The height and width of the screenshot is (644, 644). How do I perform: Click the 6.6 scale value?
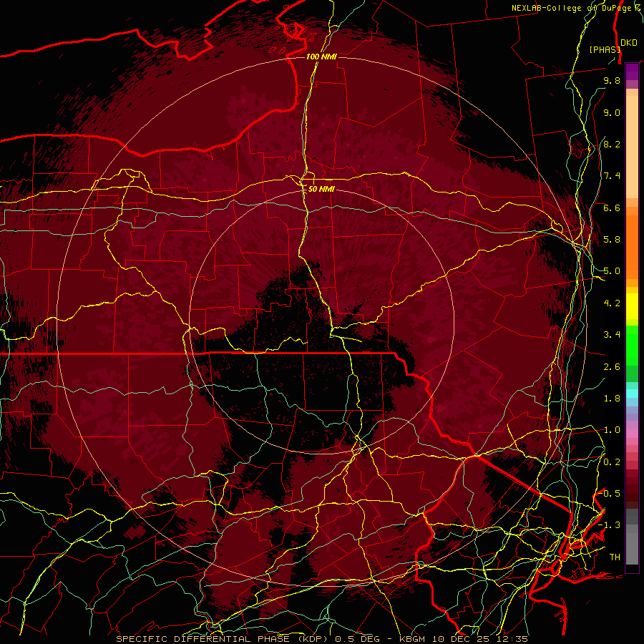[612, 208]
